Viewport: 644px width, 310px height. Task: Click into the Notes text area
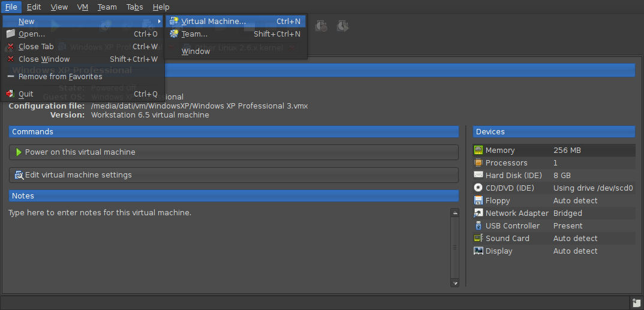click(229, 248)
